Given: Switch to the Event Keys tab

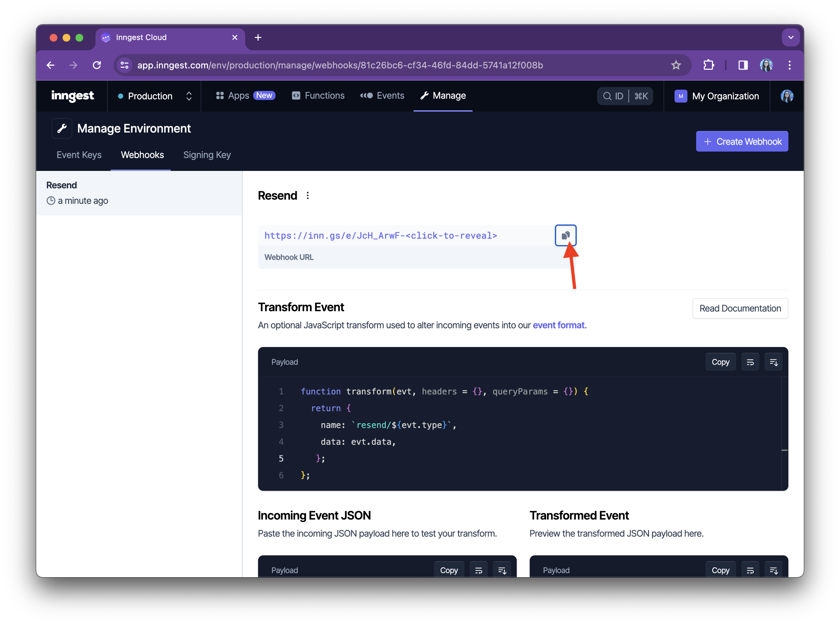Looking at the screenshot, I should pyautogui.click(x=78, y=154).
